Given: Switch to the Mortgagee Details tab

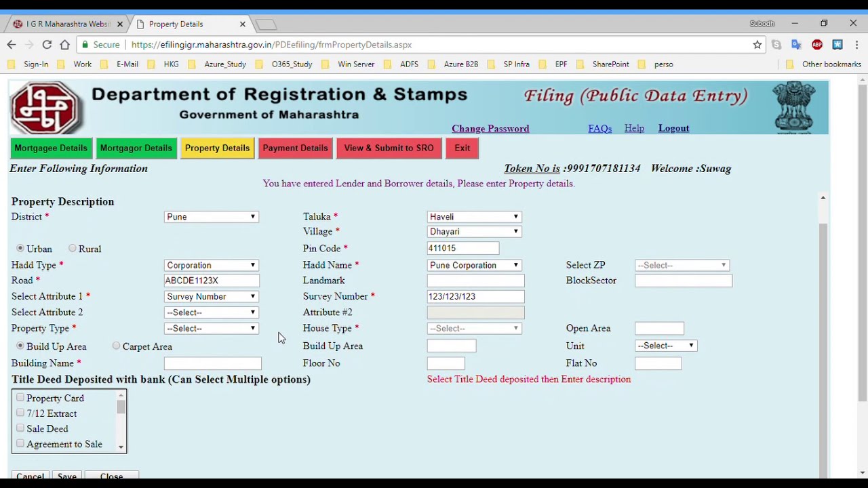Looking at the screenshot, I should [51, 148].
